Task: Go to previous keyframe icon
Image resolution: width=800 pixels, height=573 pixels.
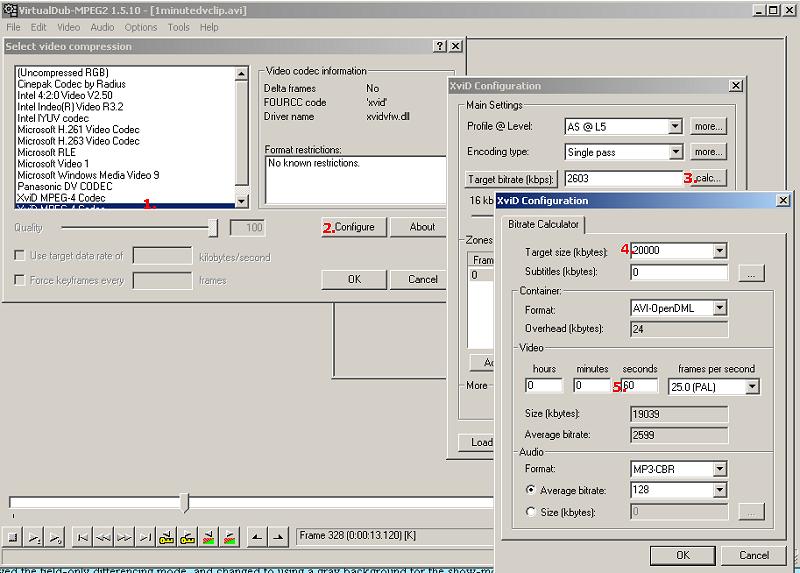Action: pos(166,537)
